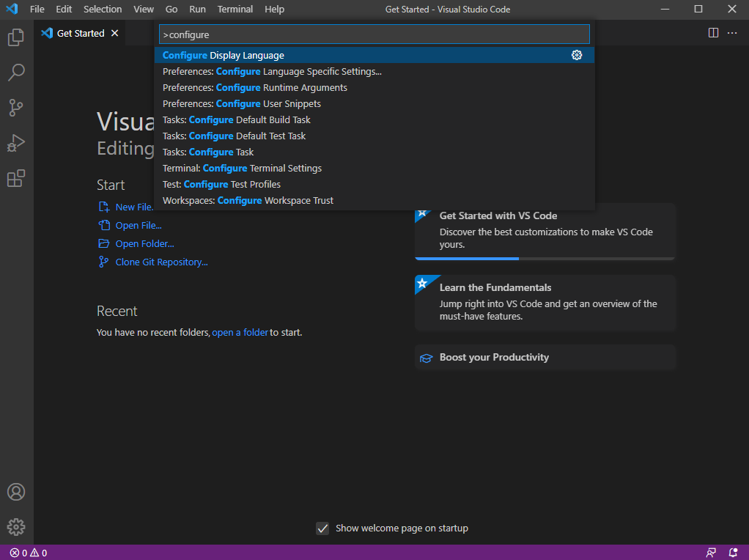Click the Open Folder... link
The height and width of the screenshot is (560, 749).
144,243
